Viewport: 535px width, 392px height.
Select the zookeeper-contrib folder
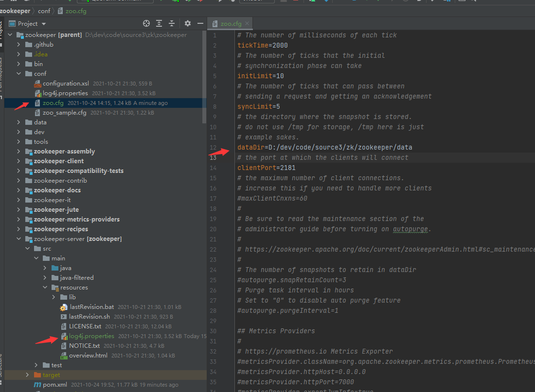click(60, 181)
